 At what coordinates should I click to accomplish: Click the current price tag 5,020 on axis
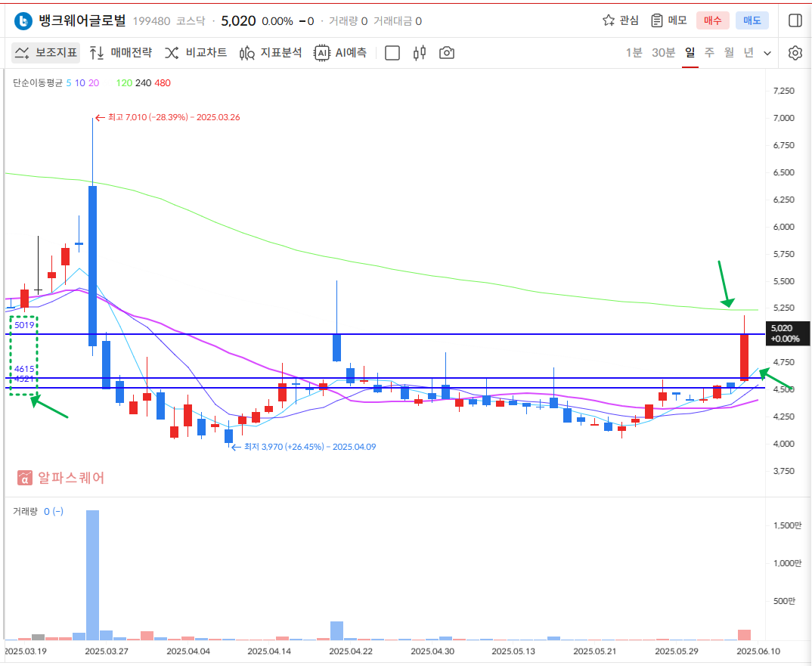click(787, 333)
